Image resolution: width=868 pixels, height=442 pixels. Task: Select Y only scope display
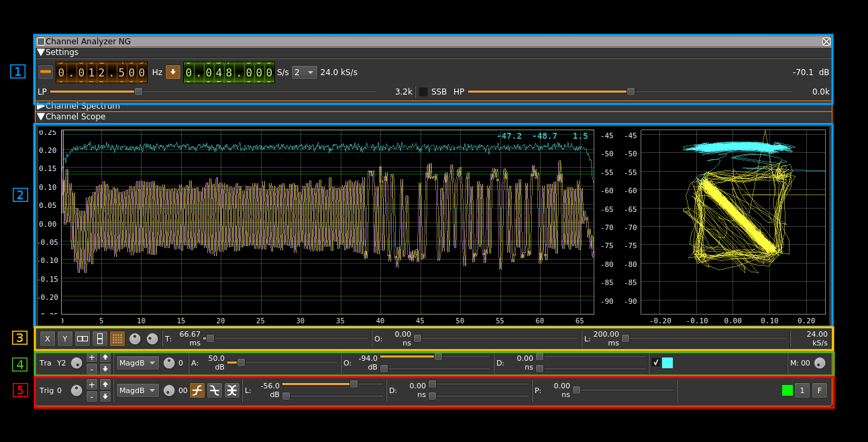coord(64,339)
